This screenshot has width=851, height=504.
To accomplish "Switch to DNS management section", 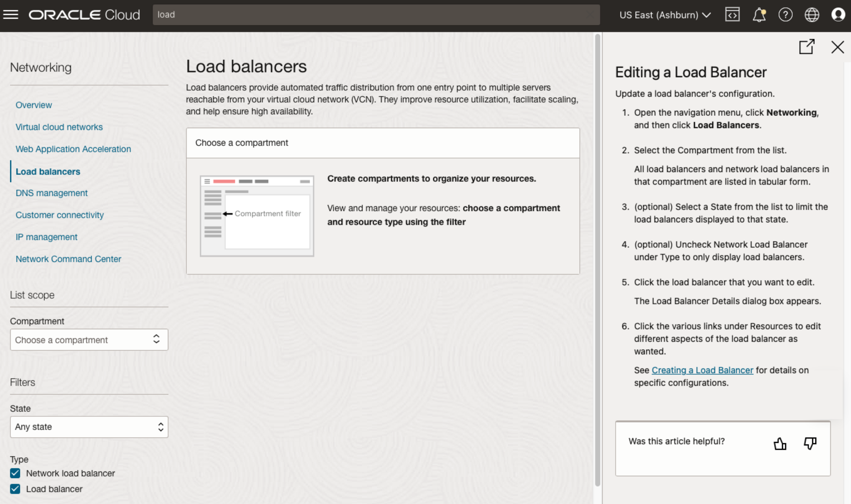I will coord(51,193).
